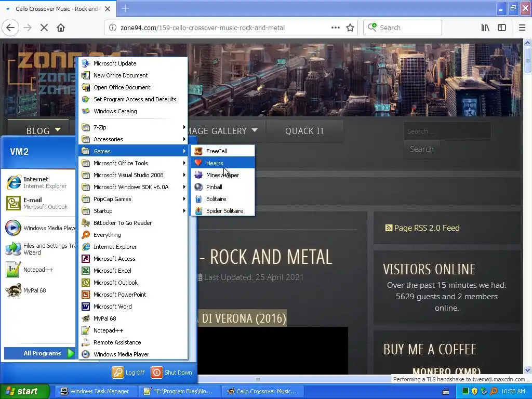This screenshot has height=399, width=532.
Task: Expand the Startup folder
Action: (x=133, y=211)
